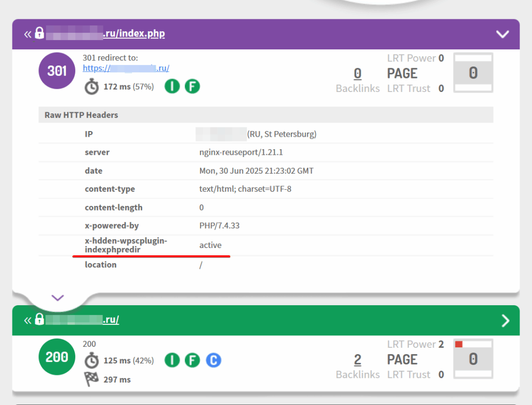Click the small purple chevron between panels
532x405 pixels.
coord(58,298)
